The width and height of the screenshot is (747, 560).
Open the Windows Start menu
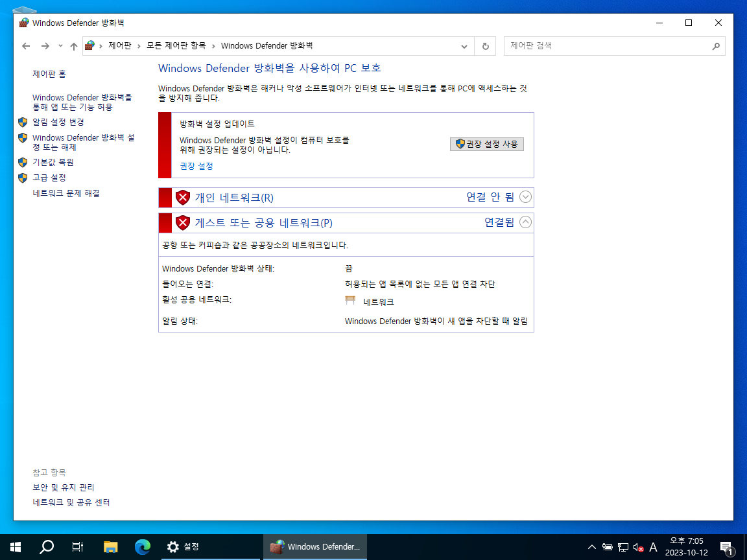[x=16, y=546]
